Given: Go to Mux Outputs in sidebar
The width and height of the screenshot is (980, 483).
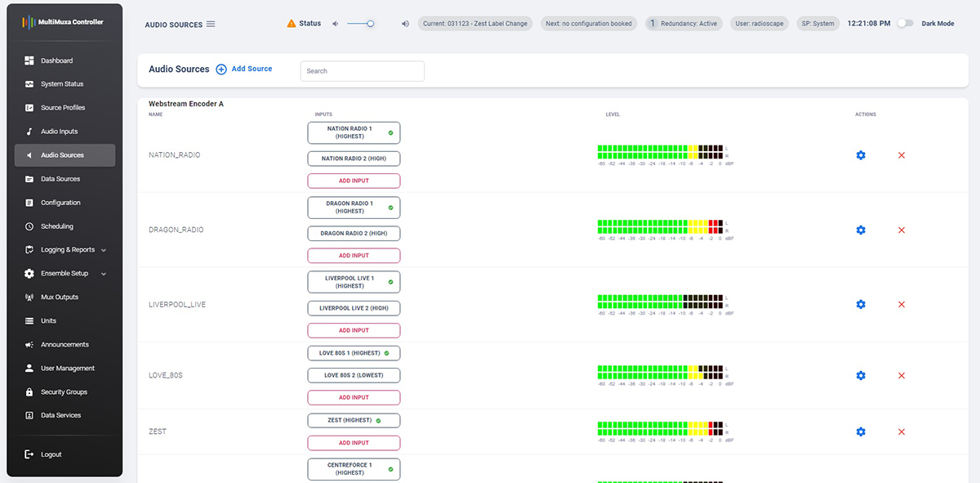Looking at the screenshot, I should click(x=60, y=297).
